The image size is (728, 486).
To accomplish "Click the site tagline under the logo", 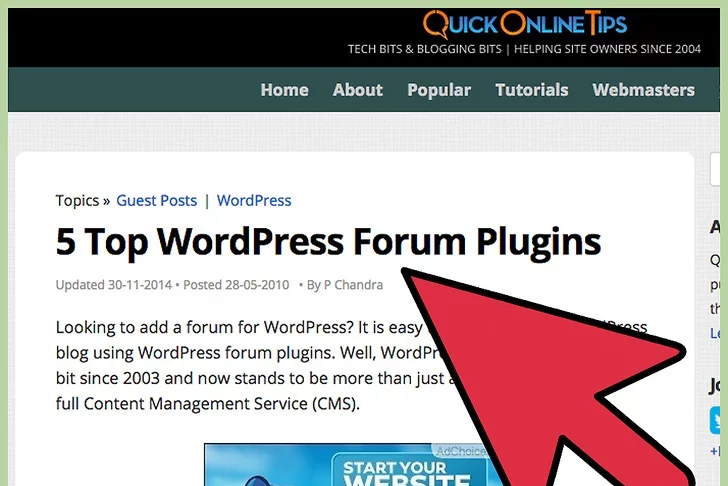I will [523, 49].
